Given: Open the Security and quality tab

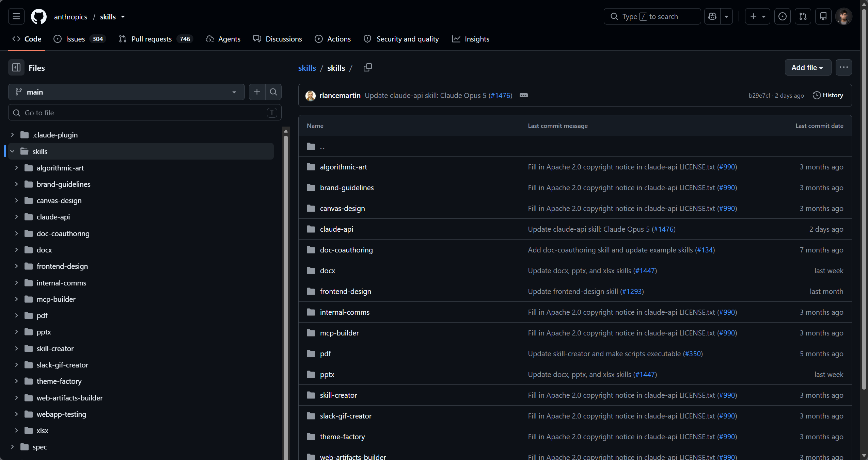Looking at the screenshot, I should click(x=401, y=39).
